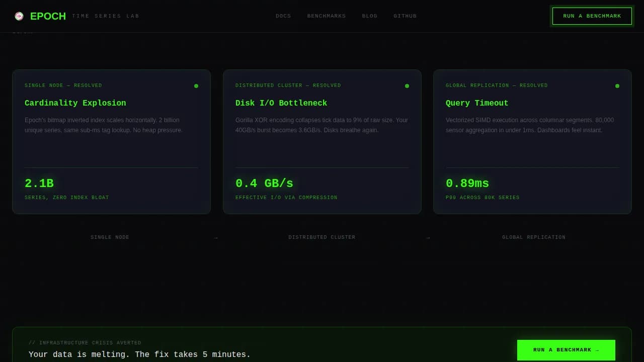
Task: Click arrow between Distributed Cluster and Global Replication
Action: (428, 238)
